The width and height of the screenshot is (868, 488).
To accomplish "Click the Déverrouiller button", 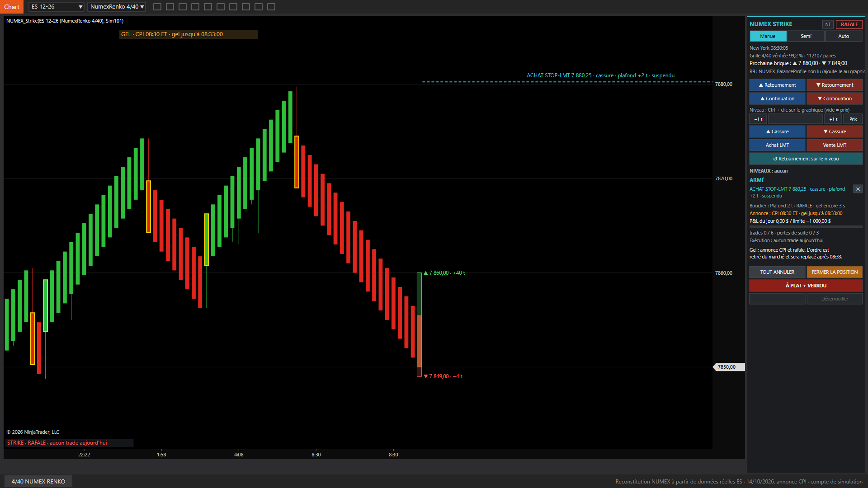I will click(x=835, y=299).
